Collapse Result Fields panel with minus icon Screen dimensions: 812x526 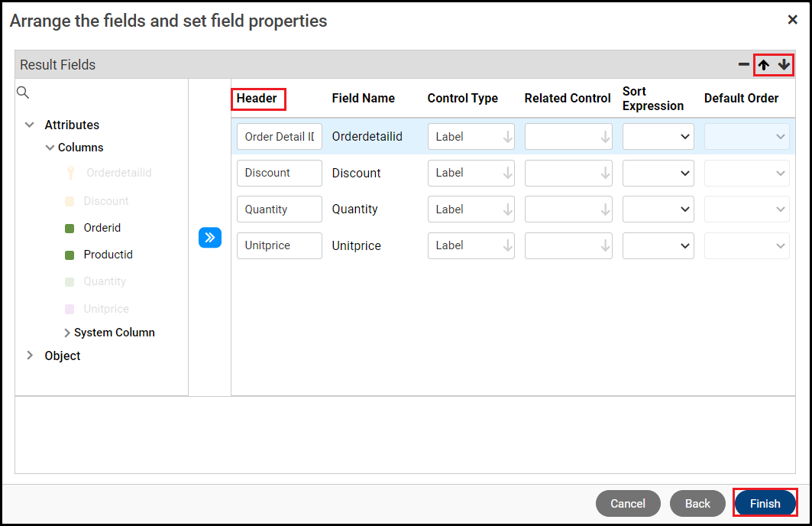pos(743,65)
